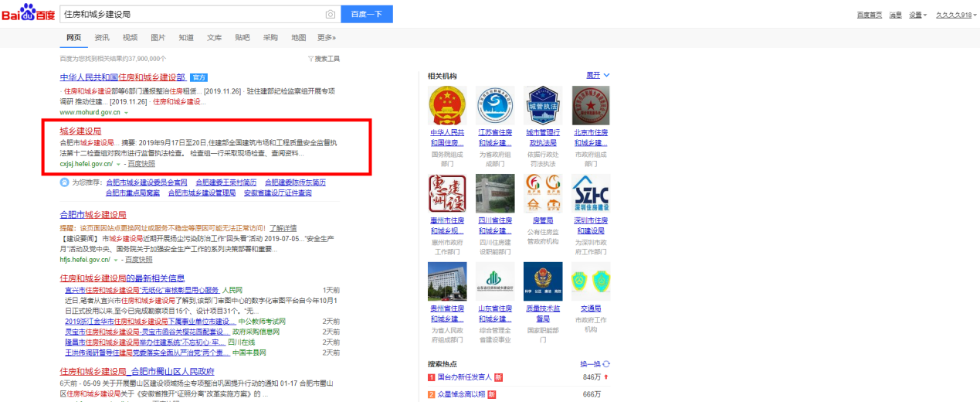Open the 城管执法 badge thumbnail
The height and width of the screenshot is (402, 980).
tap(541, 104)
